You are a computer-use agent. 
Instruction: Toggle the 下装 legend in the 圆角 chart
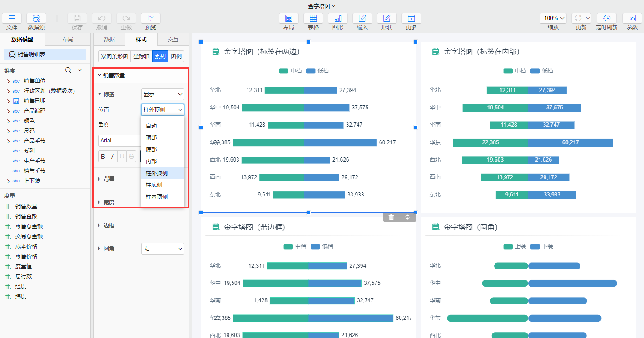pos(541,246)
